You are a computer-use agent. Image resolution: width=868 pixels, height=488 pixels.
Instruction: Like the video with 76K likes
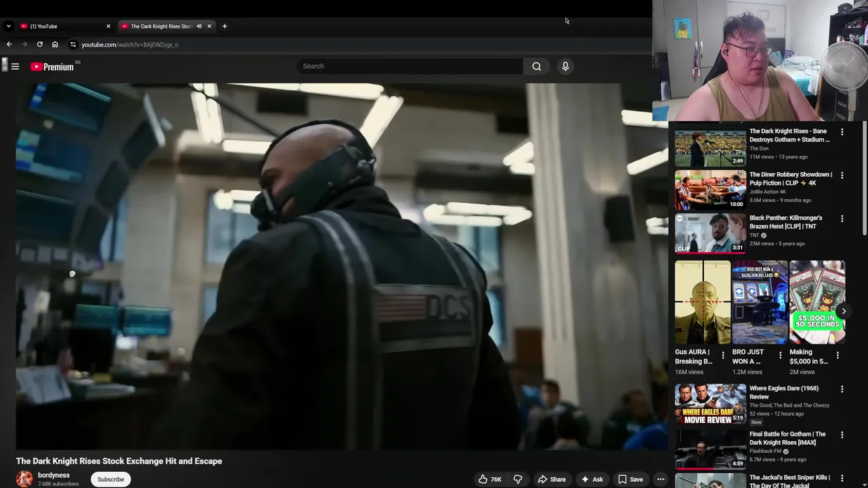490,479
